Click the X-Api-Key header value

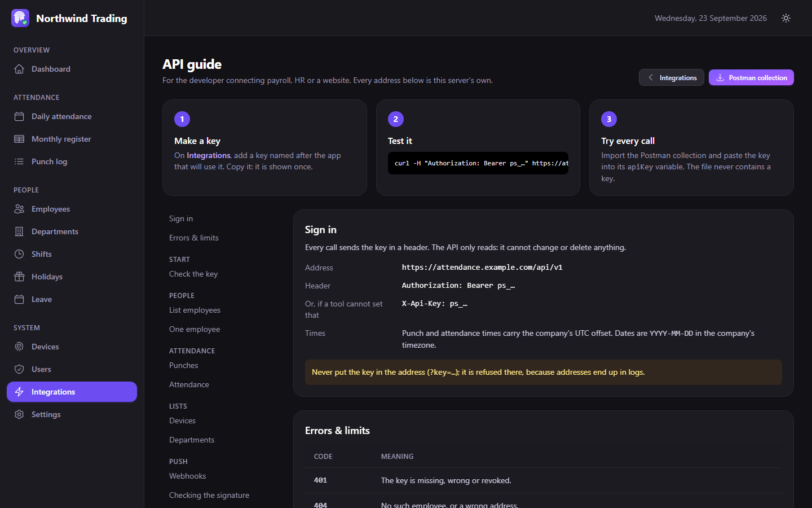(x=435, y=304)
